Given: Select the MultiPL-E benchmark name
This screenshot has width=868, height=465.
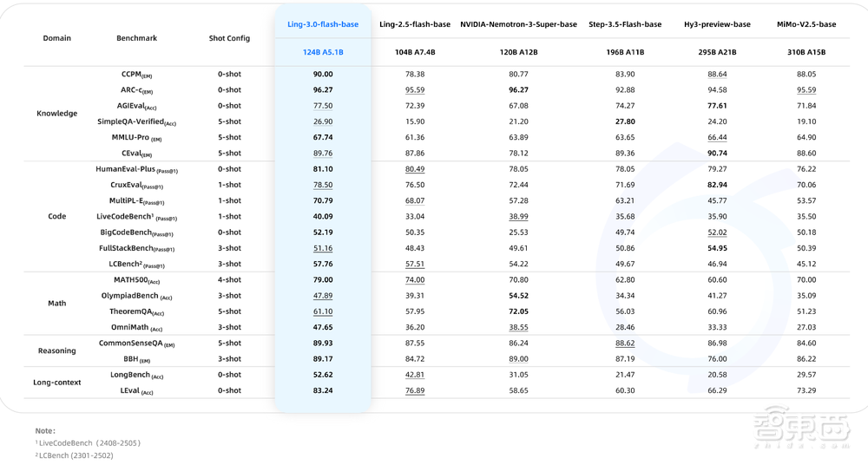Looking at the screenshot, I should (137, 201).
